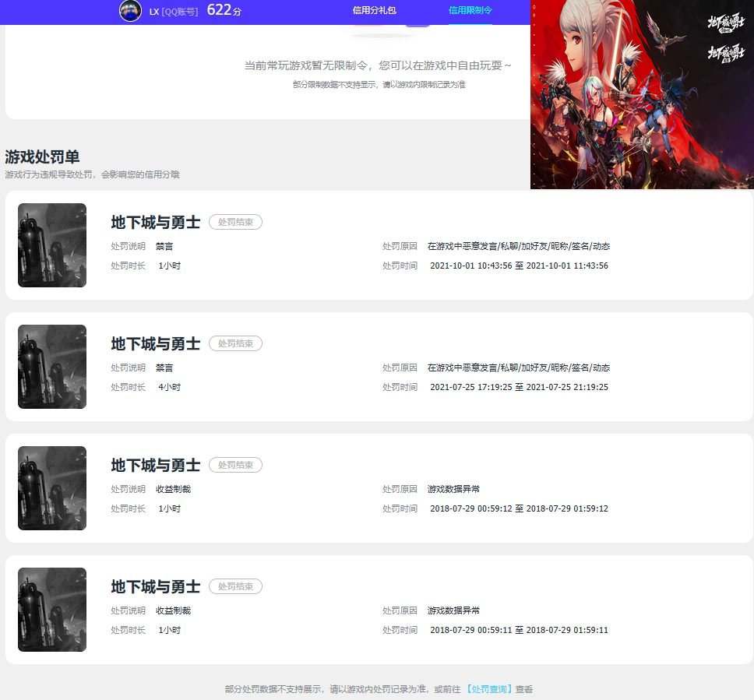Screen dimensions: 754x700
Task: Click 恶意发言 reason on 2021-07-25 card
Action: pyautogui.click(x=519, y=368)
